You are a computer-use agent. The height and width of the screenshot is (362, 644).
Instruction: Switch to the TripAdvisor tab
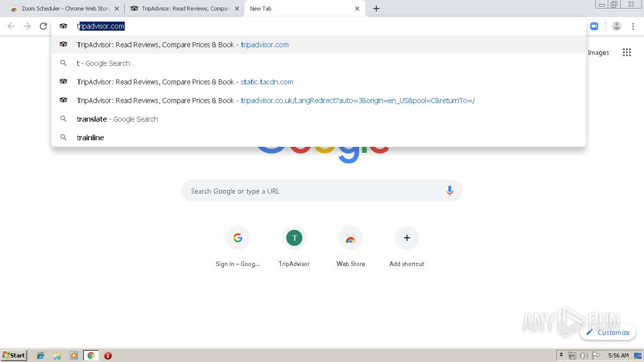pos(185,9)
